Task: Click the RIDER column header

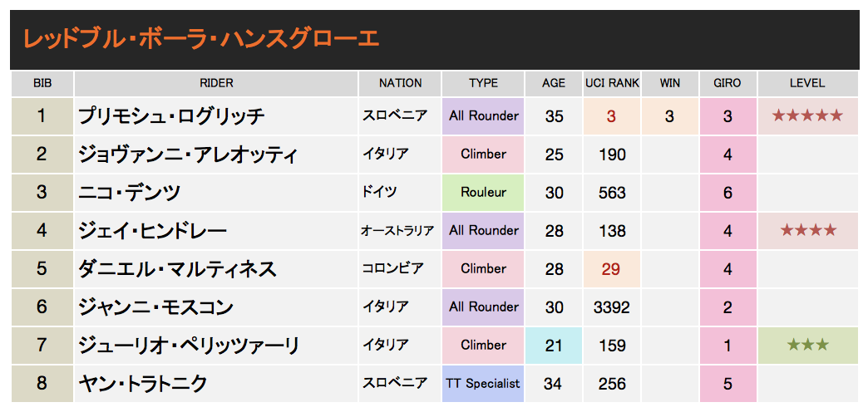Action: pos(216,84)
